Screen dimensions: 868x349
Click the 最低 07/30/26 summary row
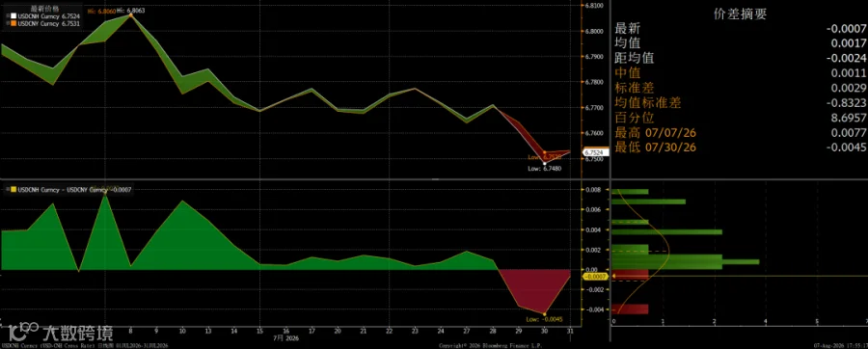740,148
